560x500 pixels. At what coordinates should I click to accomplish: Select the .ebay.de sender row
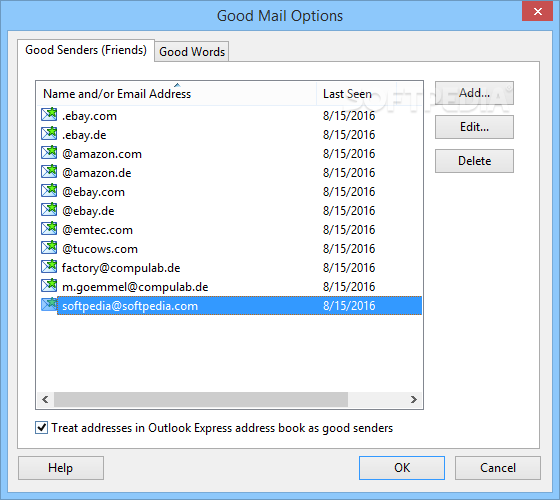pos(229,135)
